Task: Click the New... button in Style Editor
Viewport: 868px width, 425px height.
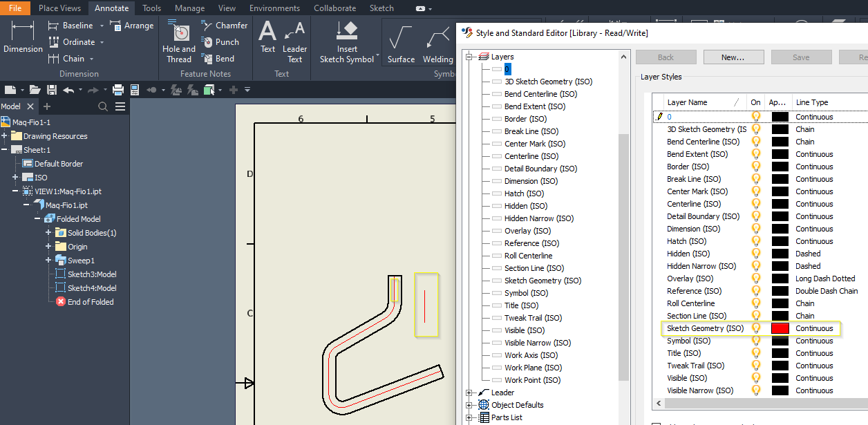Action: [x=733, y=57]
